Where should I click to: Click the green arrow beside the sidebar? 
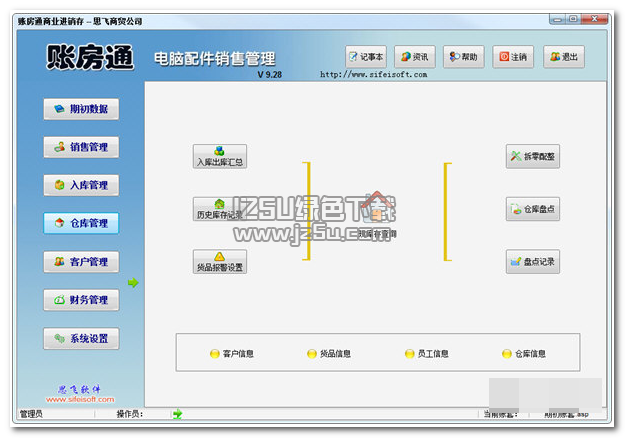point(133,283)
